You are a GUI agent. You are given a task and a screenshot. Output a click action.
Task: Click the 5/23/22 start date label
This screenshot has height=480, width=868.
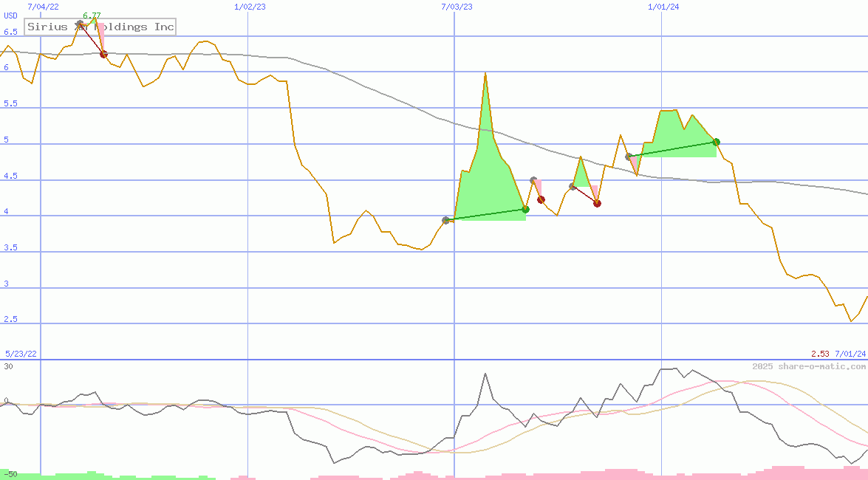[21, 354]
